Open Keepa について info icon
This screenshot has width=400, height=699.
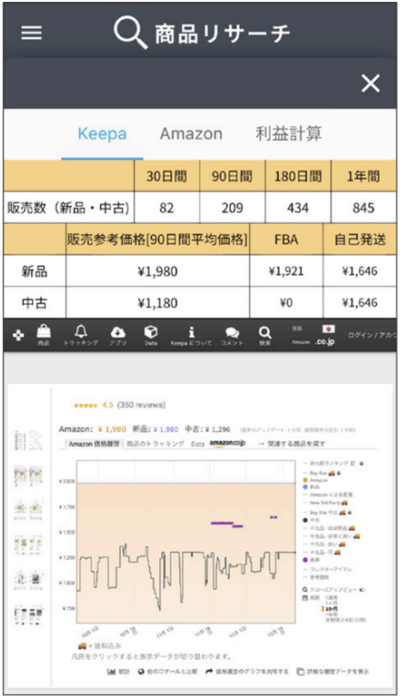point(191,335)
